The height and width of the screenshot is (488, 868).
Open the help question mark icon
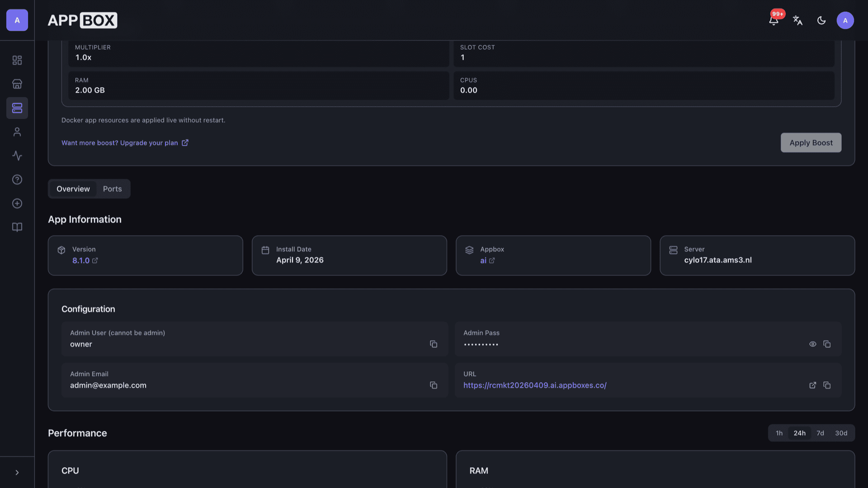pyautogui.click(x=17, y=180)
